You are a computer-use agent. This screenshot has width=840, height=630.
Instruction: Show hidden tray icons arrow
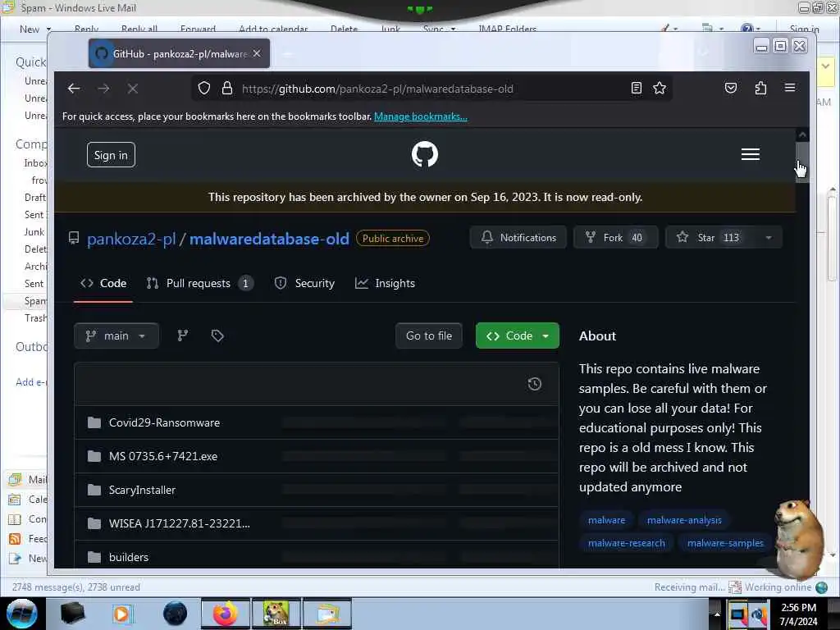(717, 614)
